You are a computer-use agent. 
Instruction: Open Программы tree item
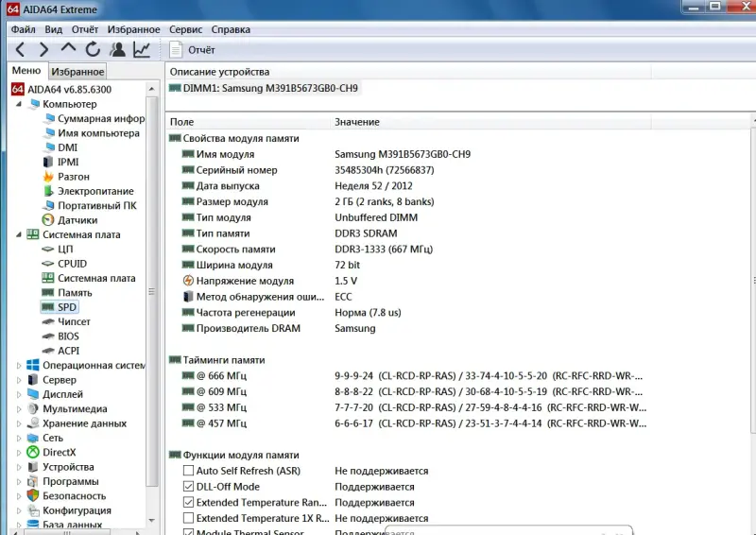point(62,481)
